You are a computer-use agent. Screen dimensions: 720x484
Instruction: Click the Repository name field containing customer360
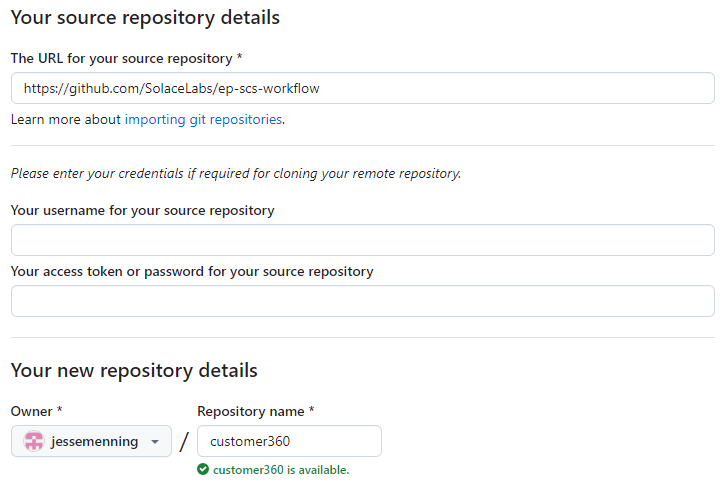[289, 441]
